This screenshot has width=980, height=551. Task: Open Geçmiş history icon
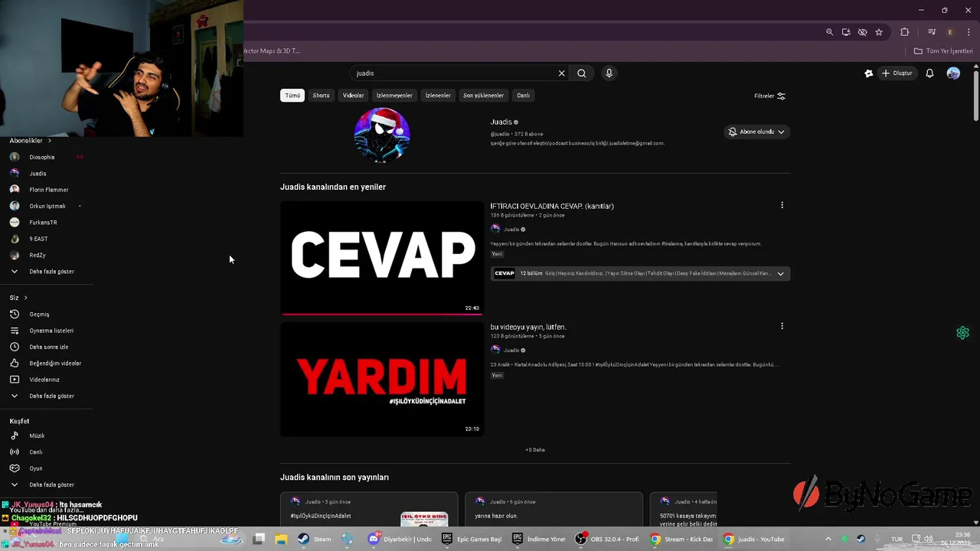coord(14,315)
